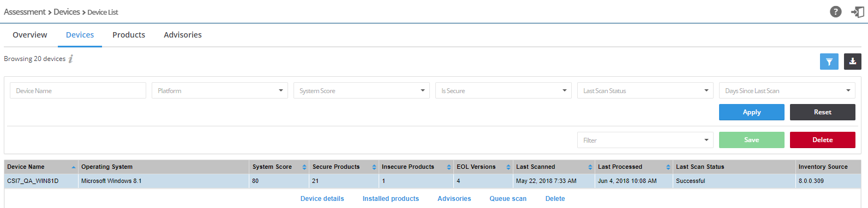Open the Days Since Last Scan dropdown

(x=787, y=90)
